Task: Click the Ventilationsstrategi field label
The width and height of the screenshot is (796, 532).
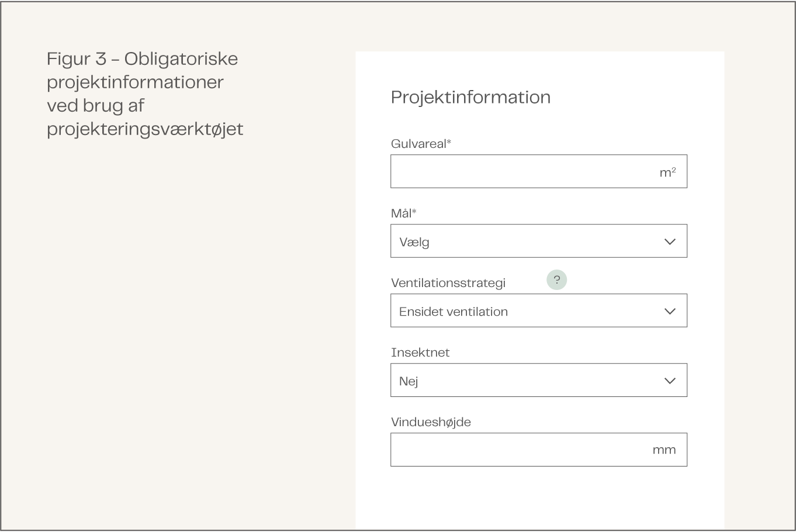Action: (x=448, y=283)
